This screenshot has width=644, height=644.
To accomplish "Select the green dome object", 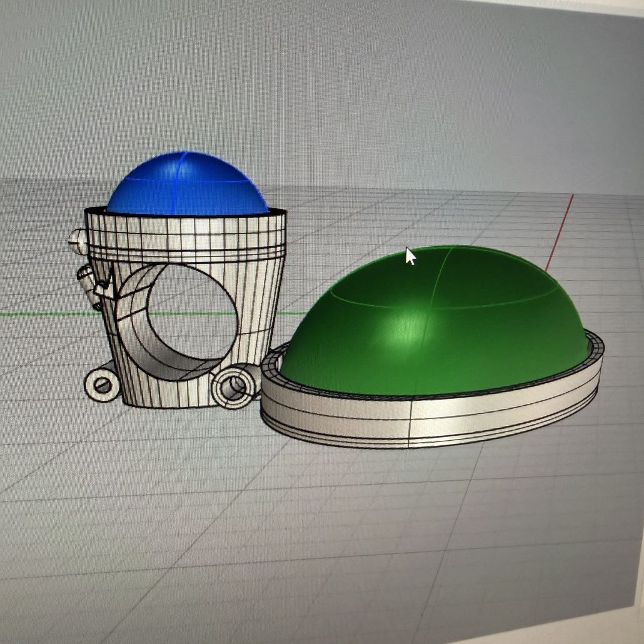I will [x=435, y=320].
